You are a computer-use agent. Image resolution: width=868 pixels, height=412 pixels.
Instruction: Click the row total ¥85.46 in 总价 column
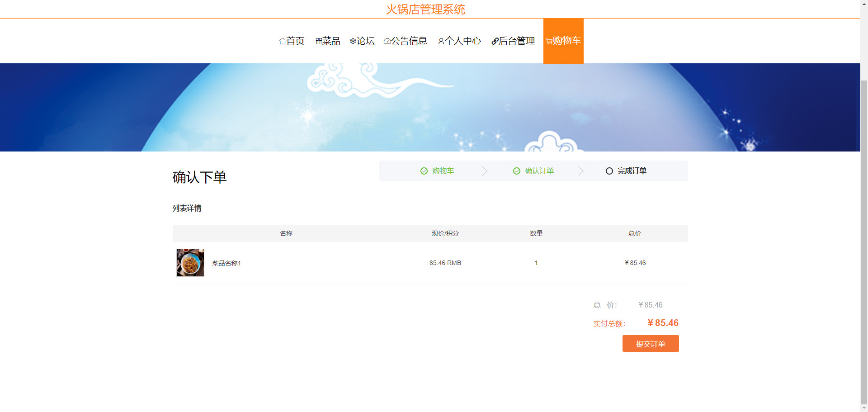click(x=635, y=263)
